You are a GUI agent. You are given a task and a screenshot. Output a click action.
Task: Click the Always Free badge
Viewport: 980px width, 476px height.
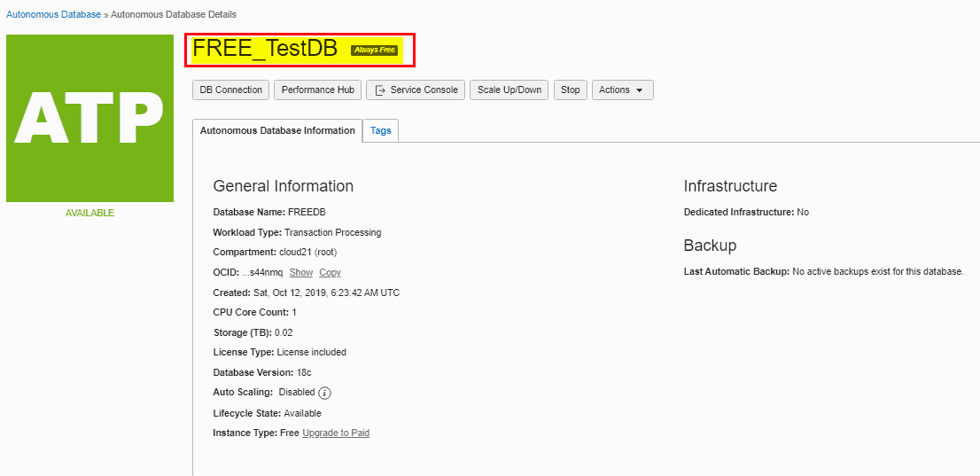tap(374, 51)
